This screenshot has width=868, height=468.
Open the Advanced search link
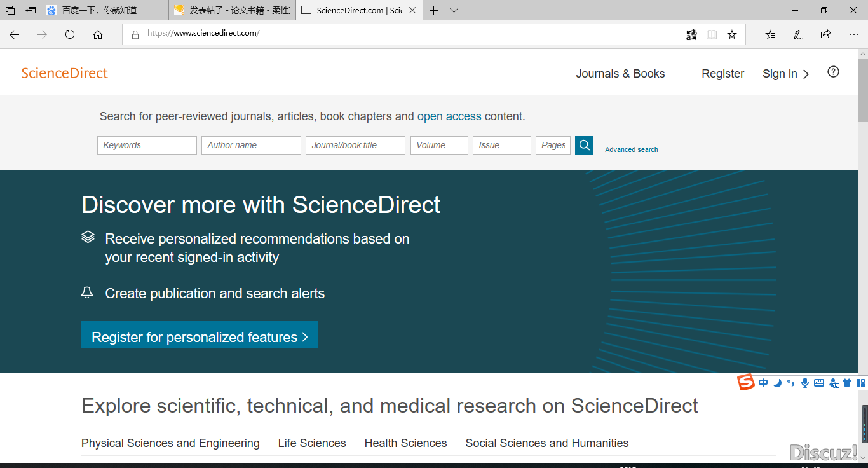coord(631,149)
